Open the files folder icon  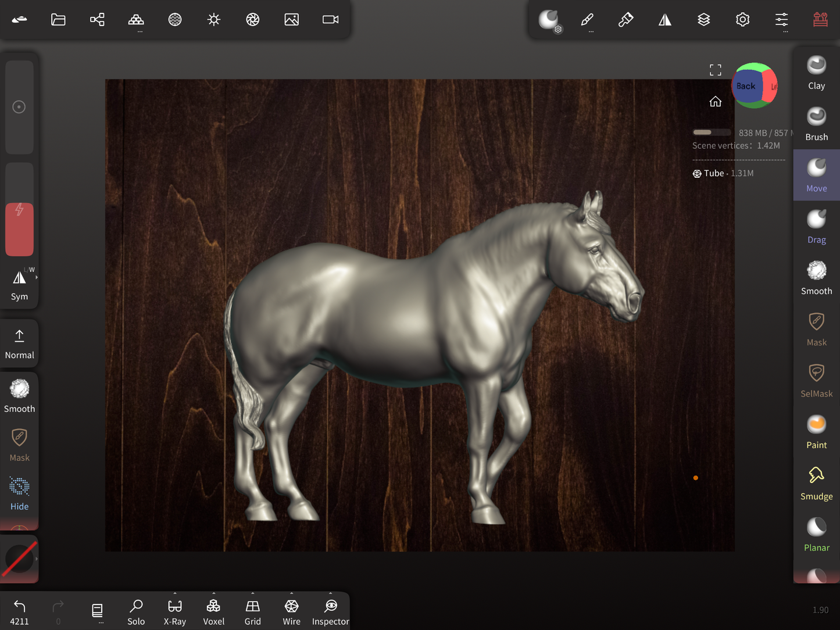(x=58, y=20)
